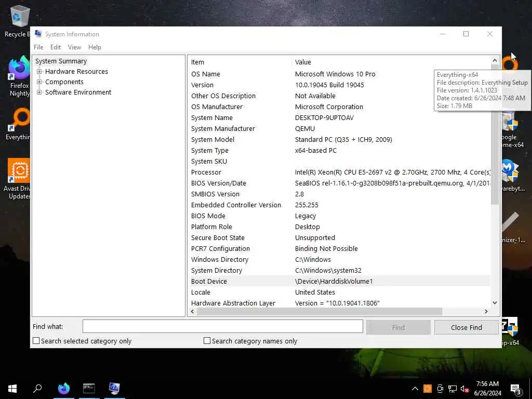The image size is (532, 399).
Task: Select the Locale row
Action: (339, 292)
